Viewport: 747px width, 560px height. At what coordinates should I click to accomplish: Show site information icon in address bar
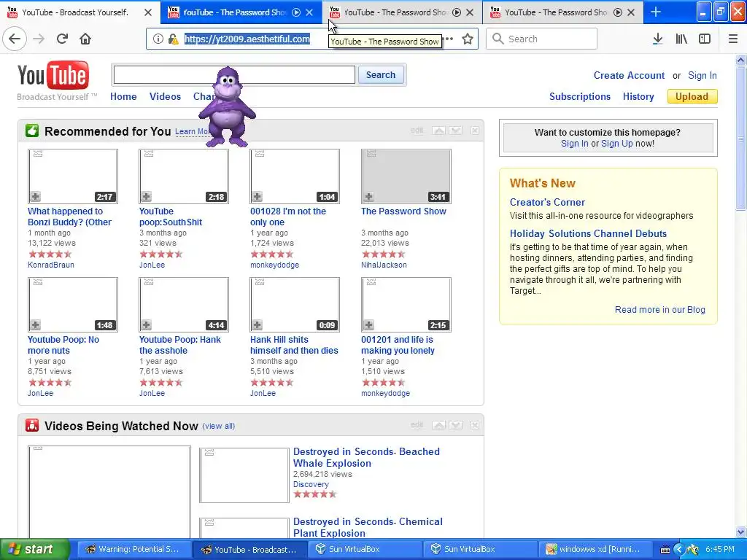pyautogui.click(x=158, y=39)
